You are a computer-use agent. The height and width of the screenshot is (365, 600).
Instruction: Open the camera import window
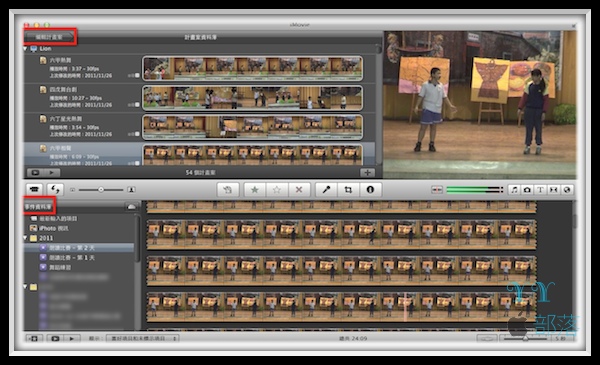pyautogui.click(x=34, y=189)
